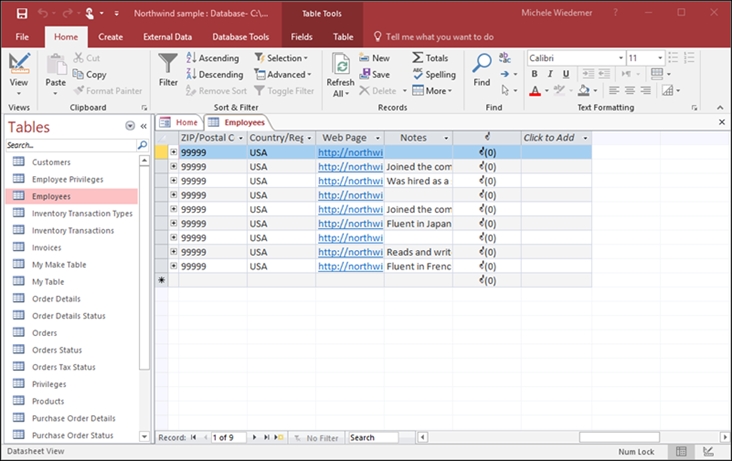Open the font name Calibri dropdown
This screenshot has width=732, height=461.
pos(621,58)
